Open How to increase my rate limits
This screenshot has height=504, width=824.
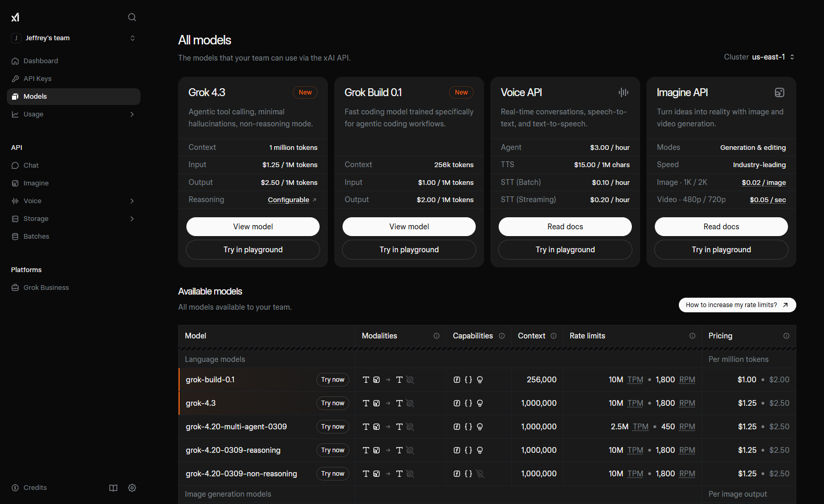tap(737, 305)
